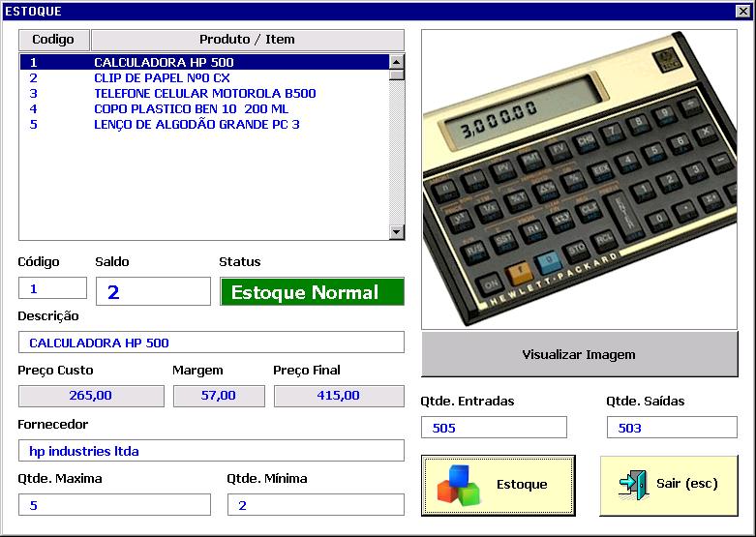This screenshot has height=537, width=756.
Task: Click the Qtde. Entradas field 505
Action: [x=494, y=428]
